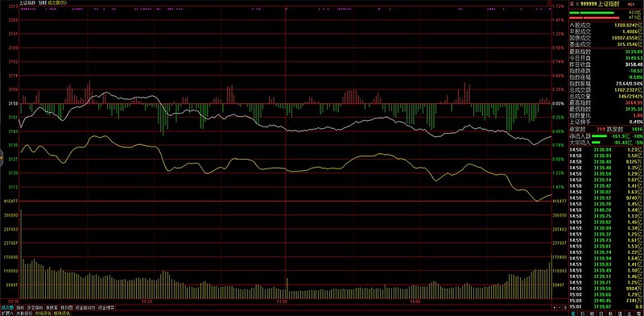Select the 涨跌率 tab

[x=52, y=307]
